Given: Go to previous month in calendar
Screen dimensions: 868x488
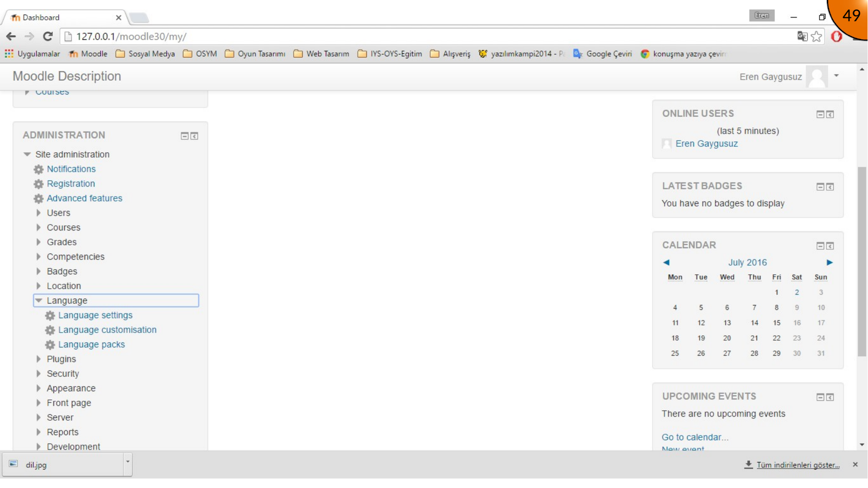Looking at the screenshot, I should click(x=666, y=263).
